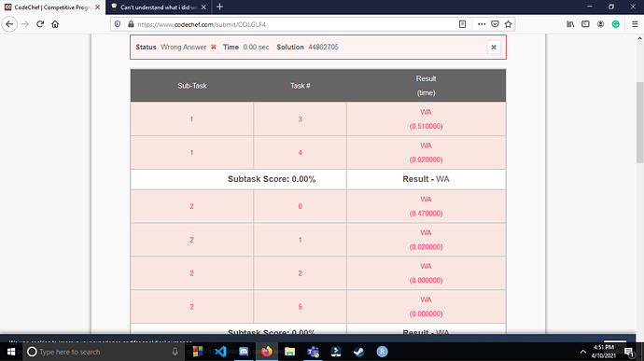Show hidden system tray icons
Image resolution: width=644 pixels, height=361 pixels.
pyautogui.click(x=582, y=352)
